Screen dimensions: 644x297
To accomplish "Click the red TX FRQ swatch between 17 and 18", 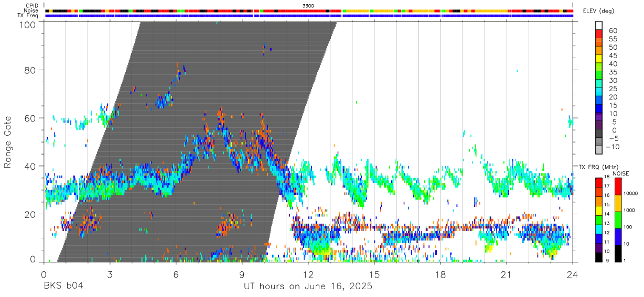I will (599, 182).
